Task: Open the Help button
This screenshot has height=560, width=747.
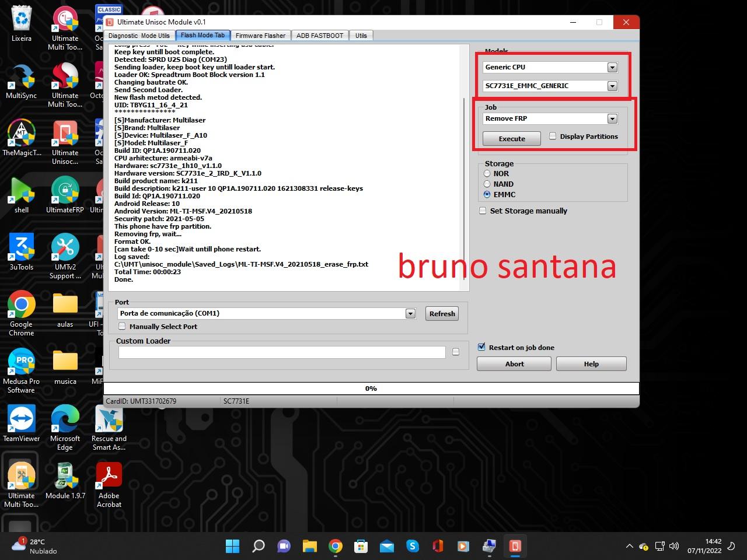Action: click(591, 363)
